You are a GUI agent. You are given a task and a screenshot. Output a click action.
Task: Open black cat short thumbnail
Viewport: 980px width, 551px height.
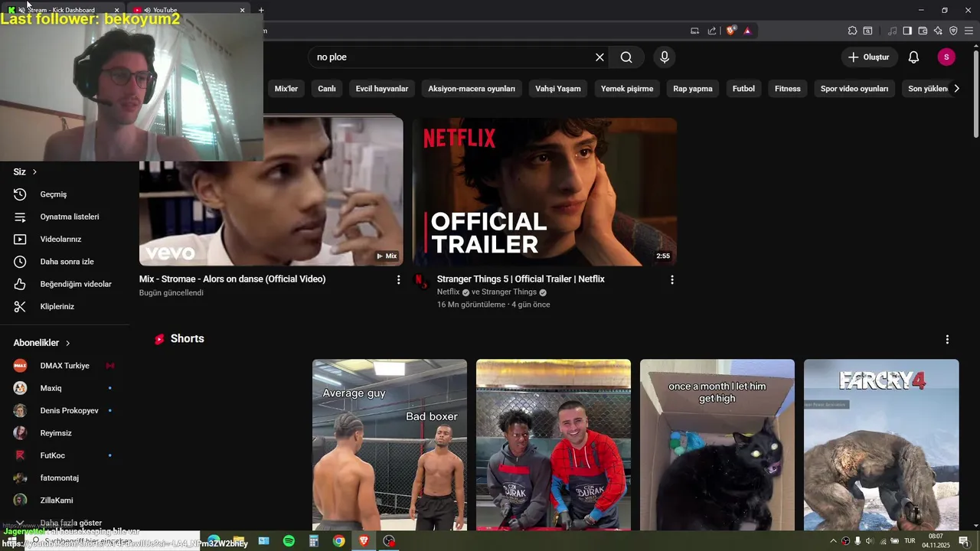coord(717,445)
